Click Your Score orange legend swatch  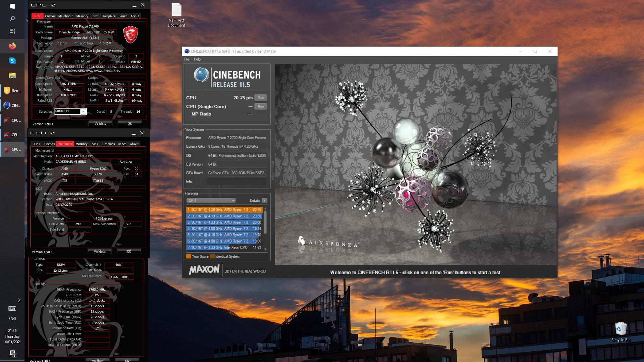pos(189,256)
